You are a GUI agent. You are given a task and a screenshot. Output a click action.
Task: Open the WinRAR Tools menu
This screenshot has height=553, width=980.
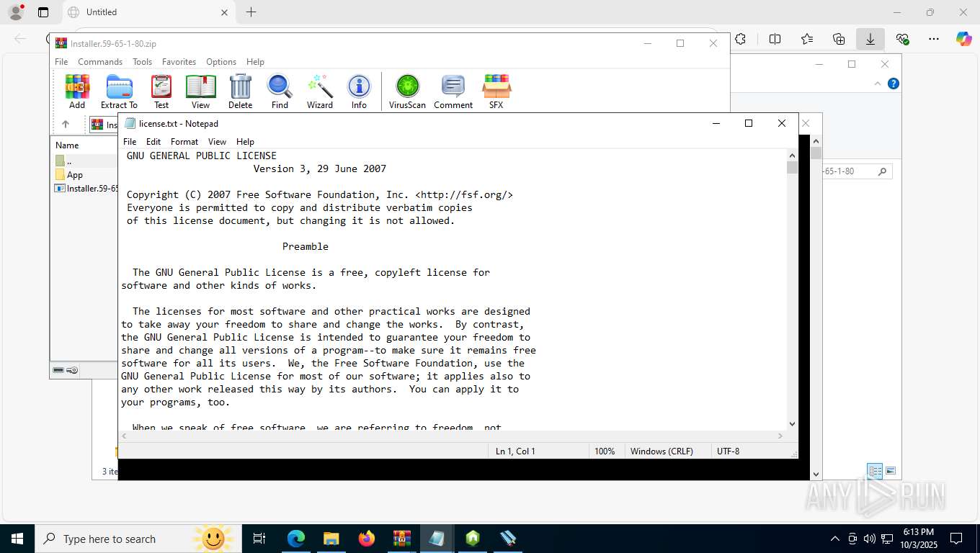(142, 62)
